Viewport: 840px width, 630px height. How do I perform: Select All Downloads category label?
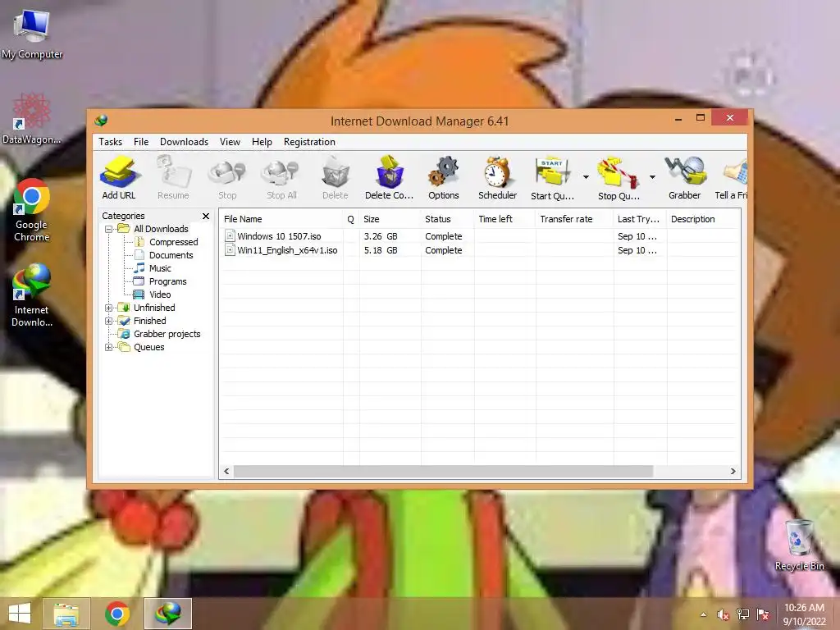[x=162, y=230]
